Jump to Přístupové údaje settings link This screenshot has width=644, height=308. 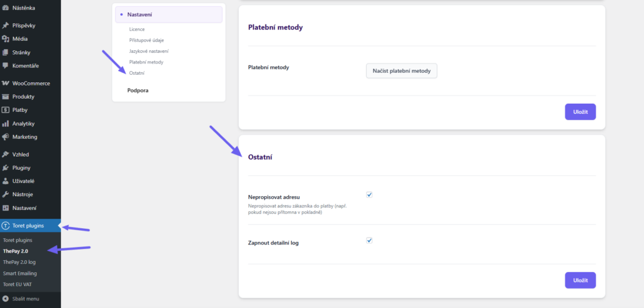click(147, 40)
